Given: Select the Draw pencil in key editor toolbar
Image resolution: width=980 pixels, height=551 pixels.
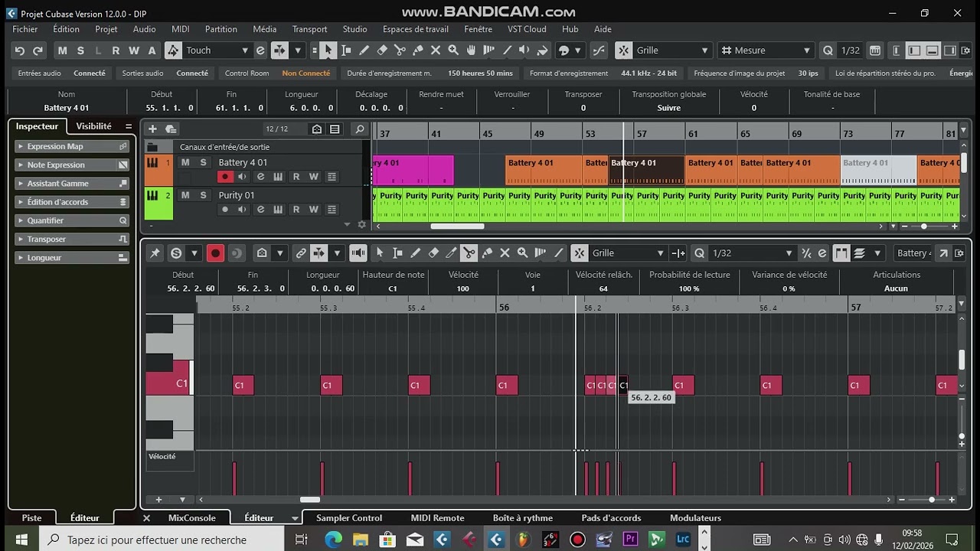Looking at the screenshot, I should (x=416, y=253).
